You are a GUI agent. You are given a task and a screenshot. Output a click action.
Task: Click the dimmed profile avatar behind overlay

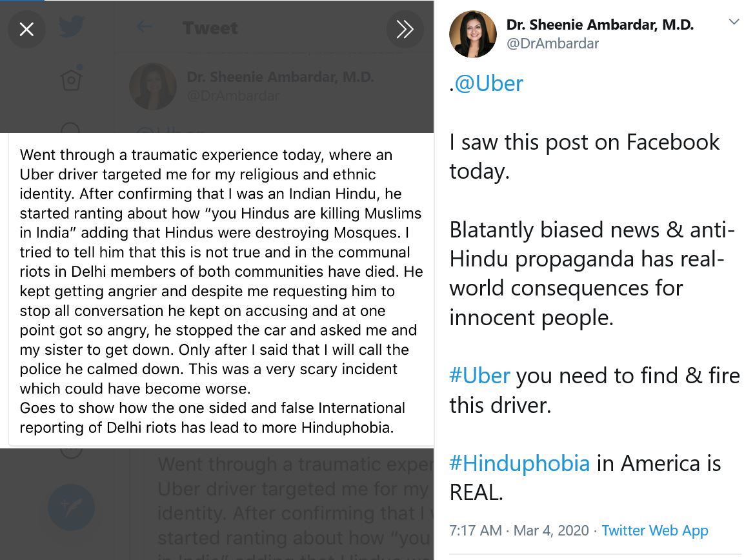[x=153, y=86]
